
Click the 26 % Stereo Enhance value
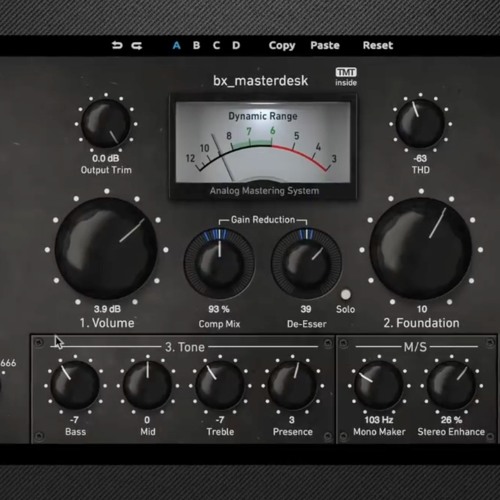(451, 420)
